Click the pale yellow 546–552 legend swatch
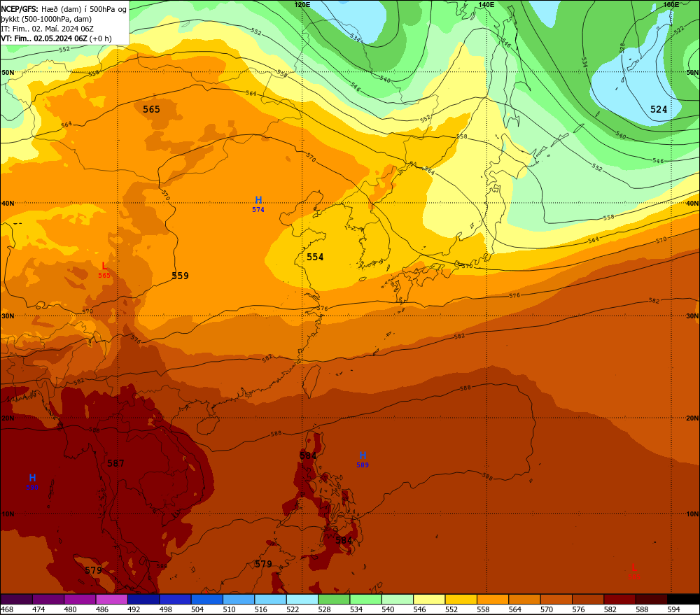Screen dimensions: 700x615 click(429, 599)
